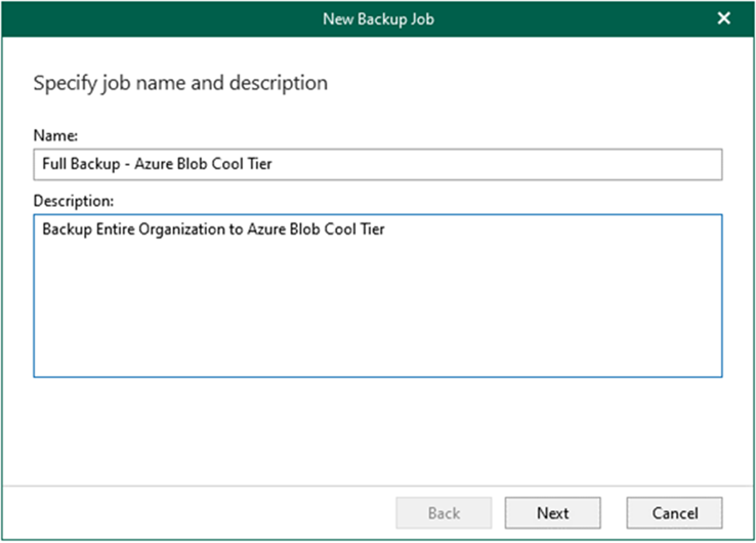Click the word 'Organization' in the description

(182, 230)
